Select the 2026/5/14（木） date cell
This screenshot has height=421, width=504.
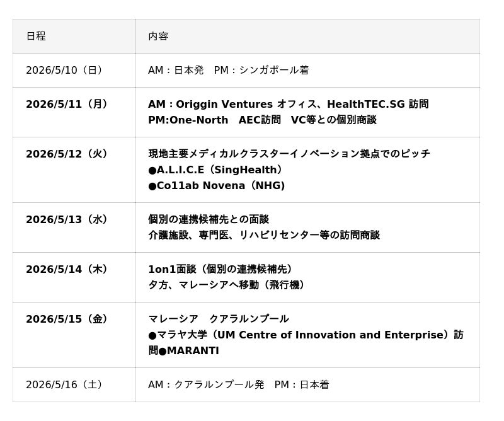point(67,270)
